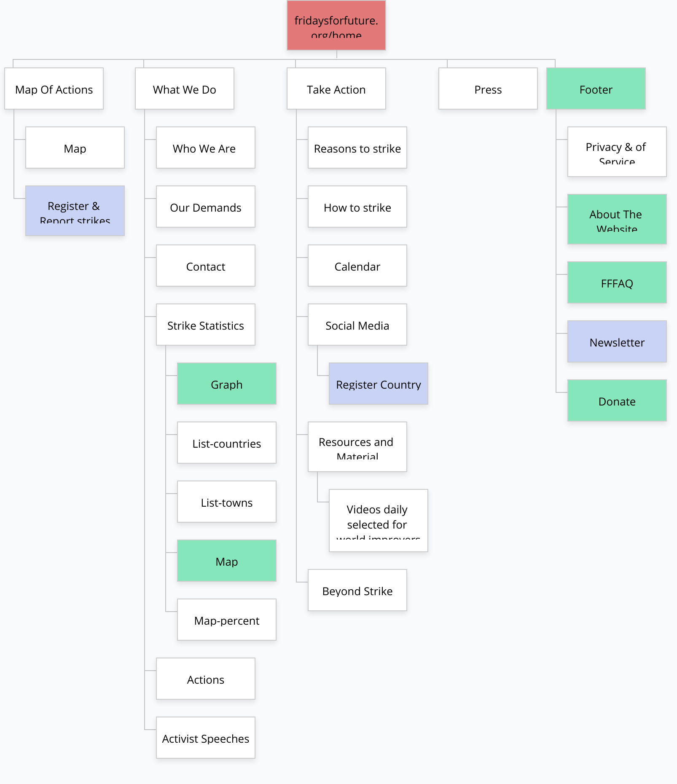Click the List-countries box
The image size is (677, 784).
click(226, 443)
